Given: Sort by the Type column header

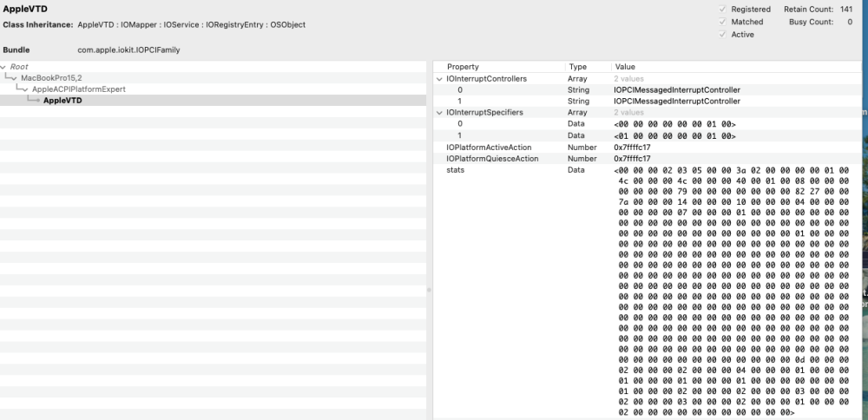Looking at the screenshot, I should pos(577,67).
